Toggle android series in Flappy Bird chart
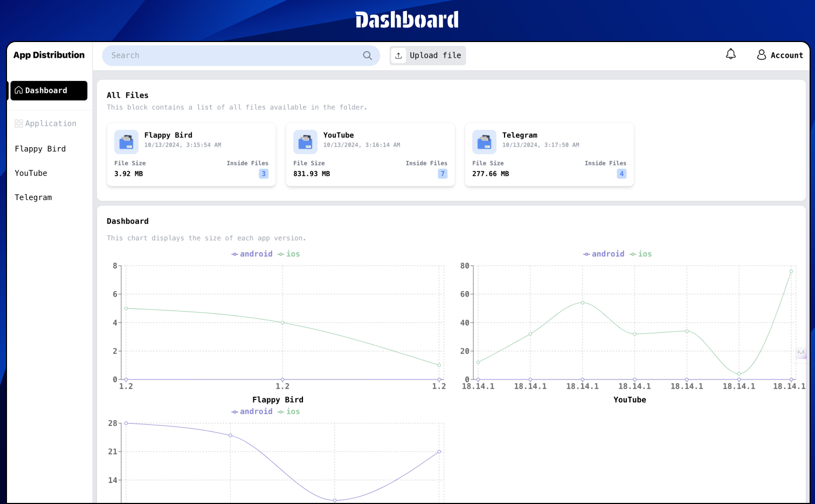Image resolution: width=815 pixels, height=504 pixels. click(252, 254)
